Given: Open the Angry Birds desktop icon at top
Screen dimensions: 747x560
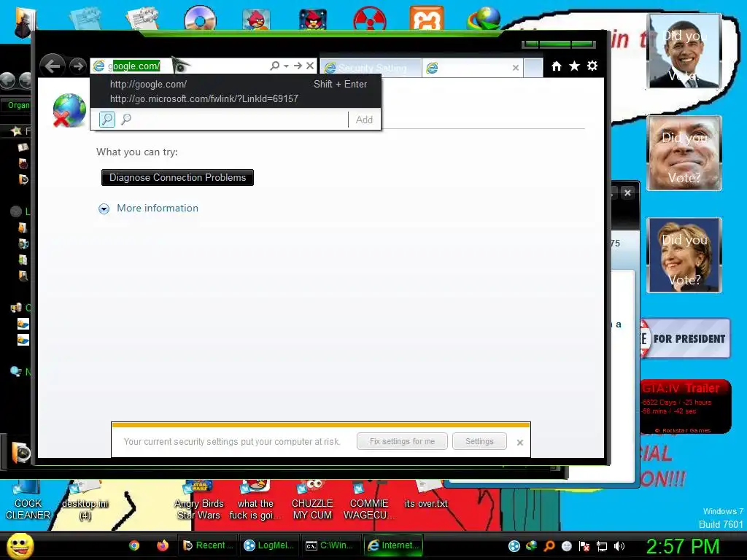Looking at the screenshot, I should (256, 19).
